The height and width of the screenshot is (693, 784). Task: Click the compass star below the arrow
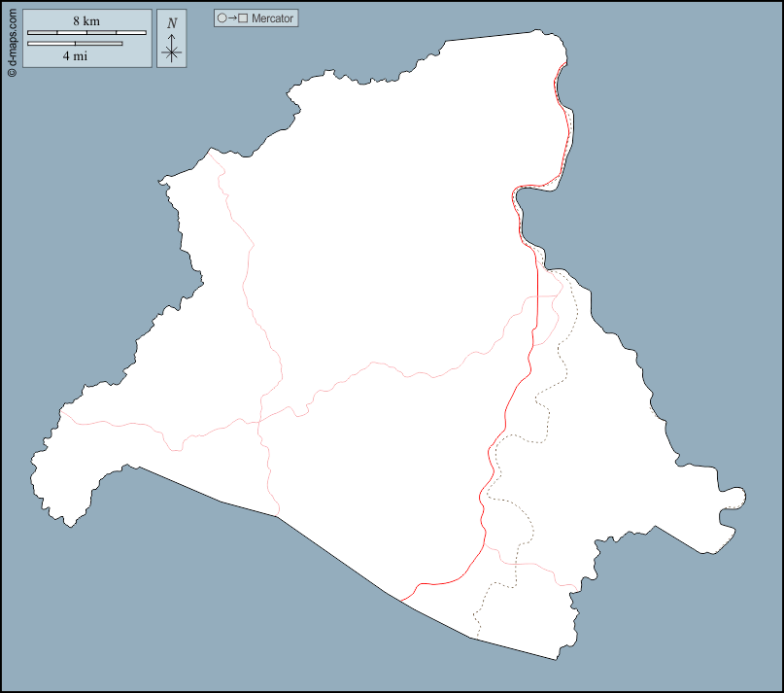172,53
